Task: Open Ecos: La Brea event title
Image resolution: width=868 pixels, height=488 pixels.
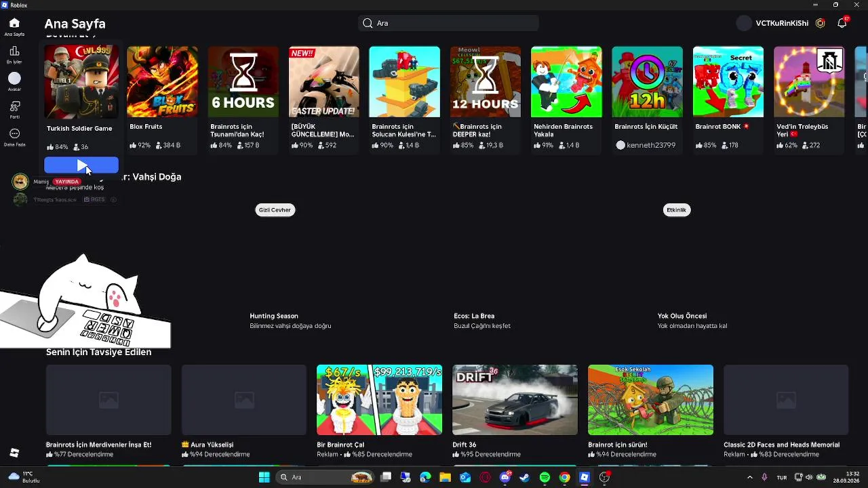Action: [474, 316]
